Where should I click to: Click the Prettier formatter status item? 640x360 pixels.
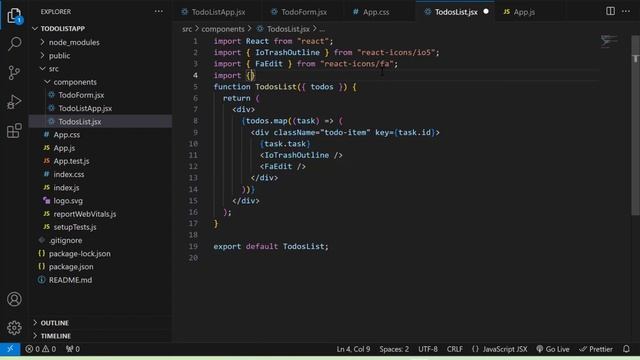(x=596, y=349)
